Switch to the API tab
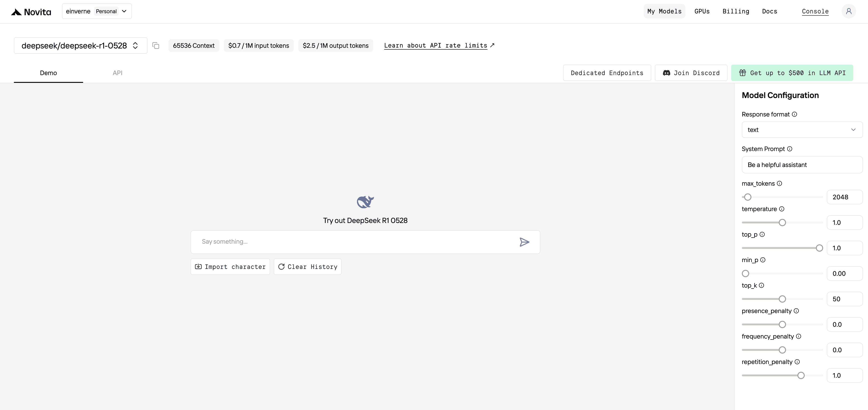Image resolution: width=868 pixels, height=410 pixels. click(x=117, y=73)
